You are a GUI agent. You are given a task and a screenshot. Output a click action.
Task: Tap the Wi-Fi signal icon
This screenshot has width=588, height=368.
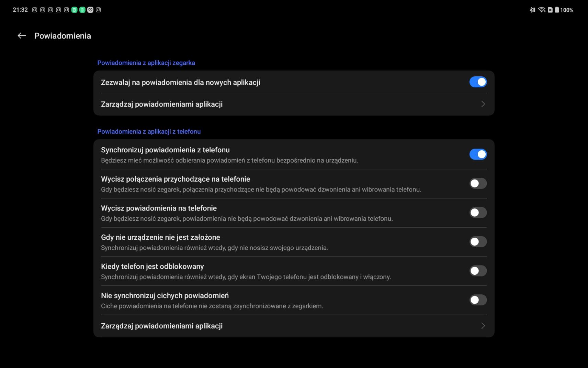pyautogui.click(x=542, y=10)
